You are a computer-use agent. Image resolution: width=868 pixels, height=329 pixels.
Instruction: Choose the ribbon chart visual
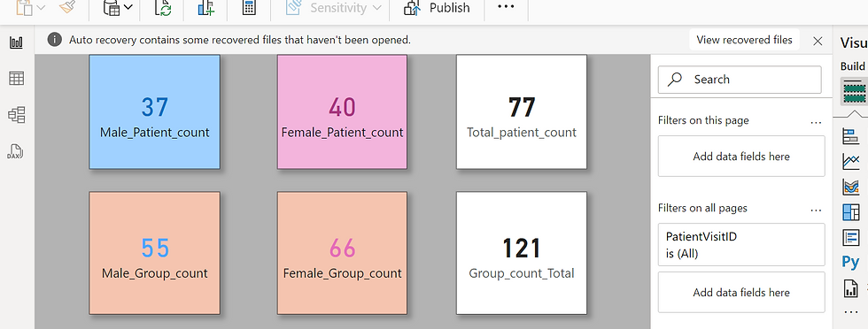[850, 187]
